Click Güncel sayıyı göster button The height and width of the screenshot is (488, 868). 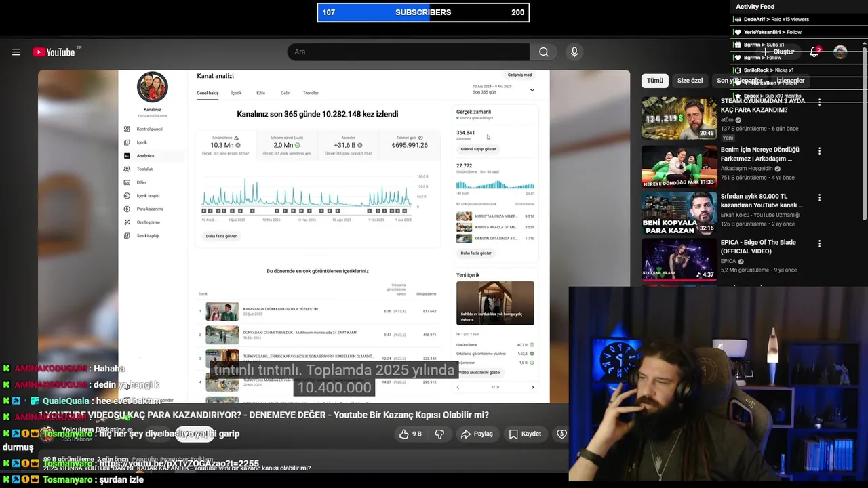coord(478,149)
